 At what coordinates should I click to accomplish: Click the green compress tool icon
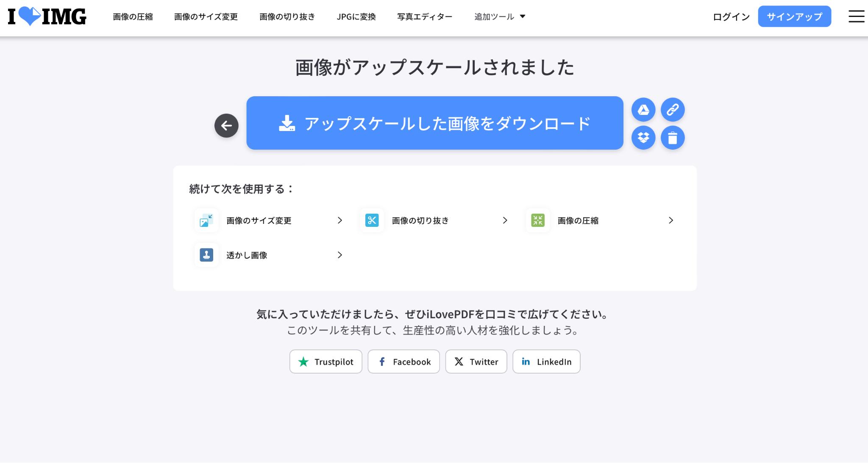[538, 220]
